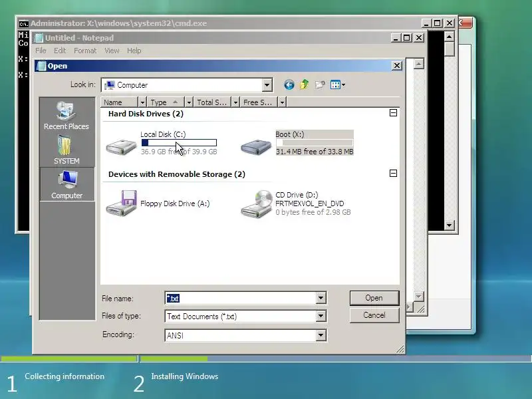Select Computer in places bar
Screen dimensions: 532x399
pyautogui.click(x=67, y=185)
